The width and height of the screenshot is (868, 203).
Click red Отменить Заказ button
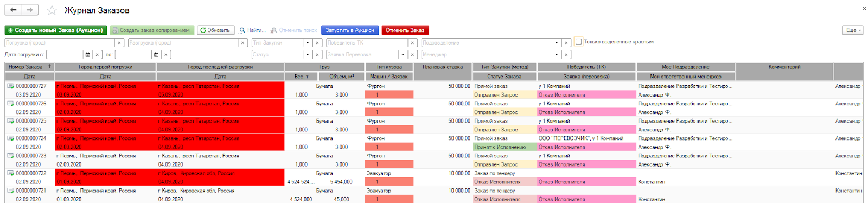[405, 30]
